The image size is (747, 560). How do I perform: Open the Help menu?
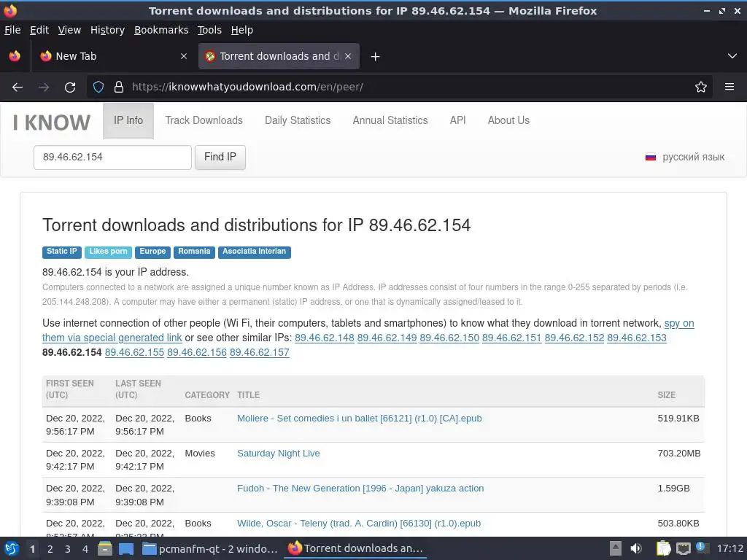pos(242,30)
